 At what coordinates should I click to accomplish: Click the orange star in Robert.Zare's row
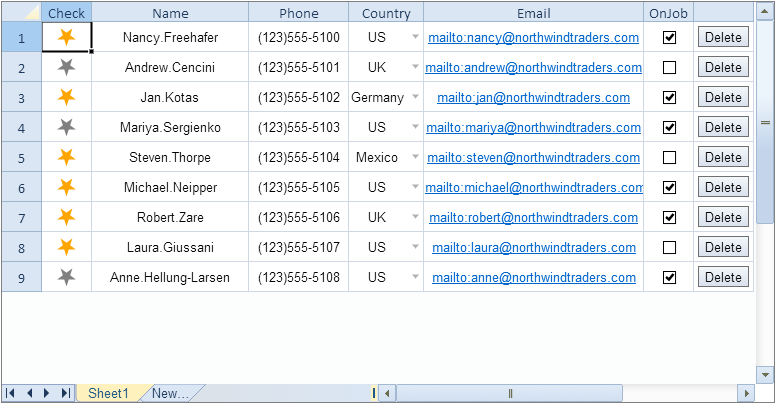click(x=66, y=217)
